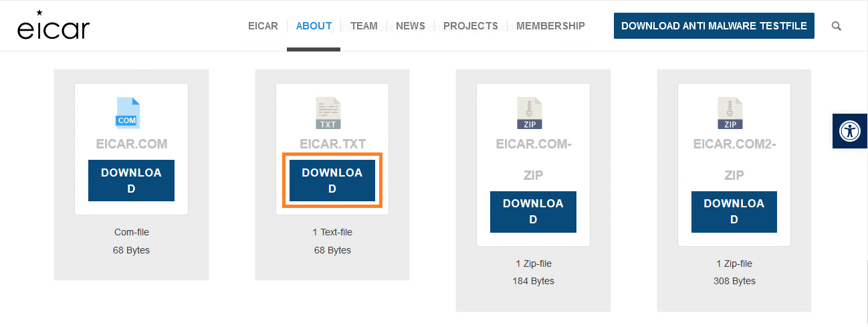Go to the NEWS menu item
The image size is (868, 327).
(x=411, y=26)
